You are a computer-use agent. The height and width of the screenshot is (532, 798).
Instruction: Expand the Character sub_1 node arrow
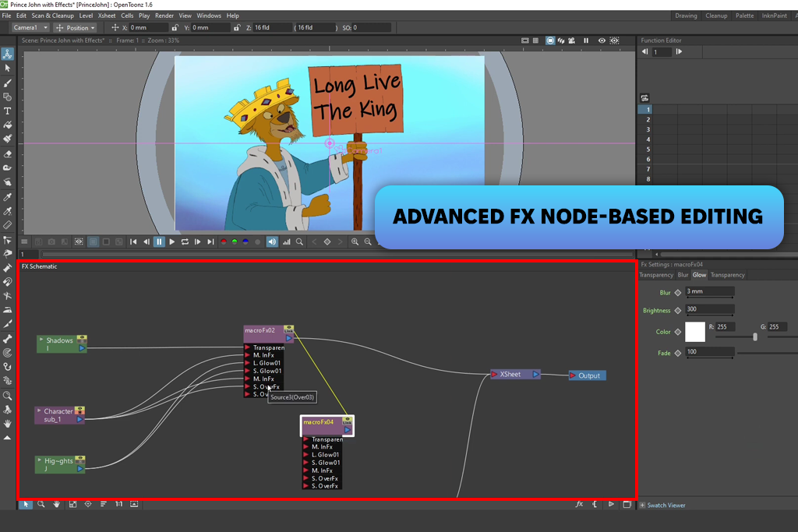tap(39, 410)
